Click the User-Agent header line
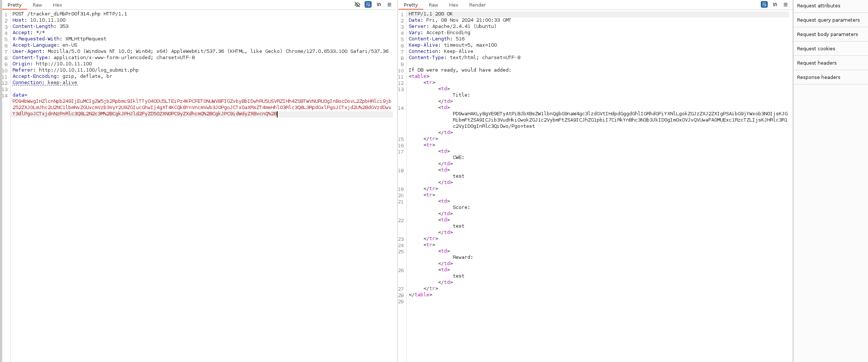This screenshot has height=362, width=868. 200,51
